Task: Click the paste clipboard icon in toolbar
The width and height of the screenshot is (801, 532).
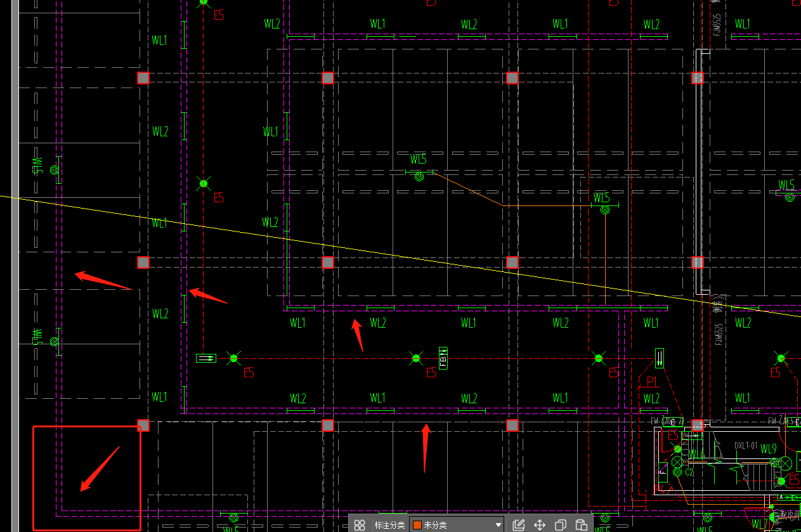Action: click(581, 525)
